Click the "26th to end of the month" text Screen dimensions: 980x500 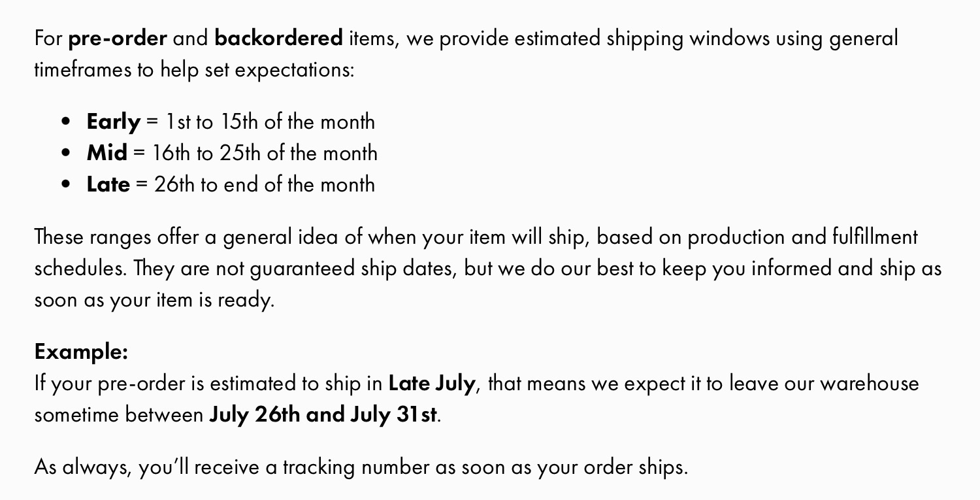(x=265, y=184)
